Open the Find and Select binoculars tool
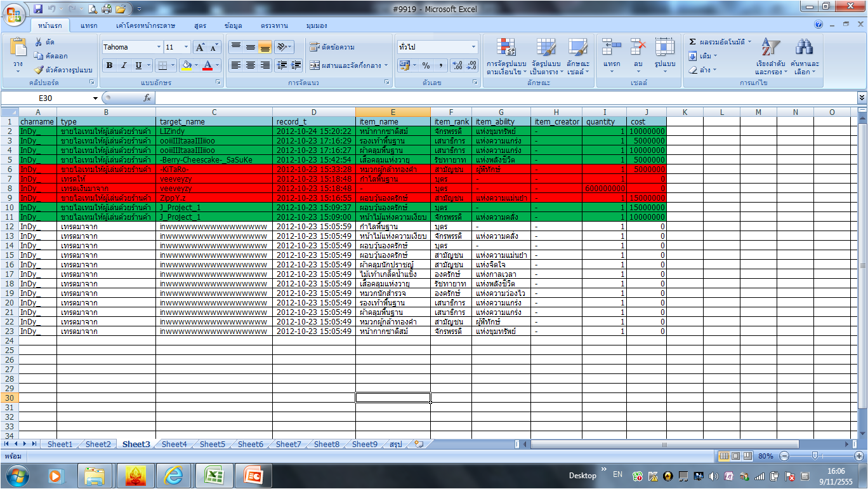The image size is (868, 489). coord(805,48)
